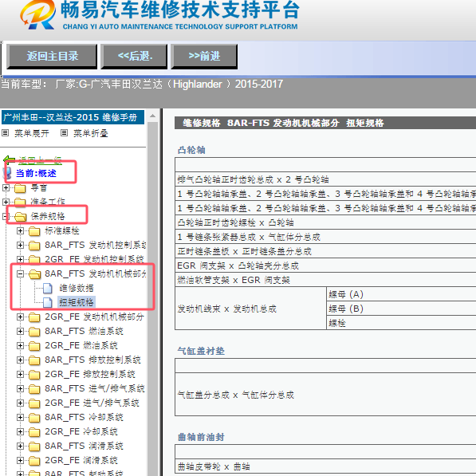
Task: Select 2GR_FE 冷却系统 tree label
Action: point(81,431)
